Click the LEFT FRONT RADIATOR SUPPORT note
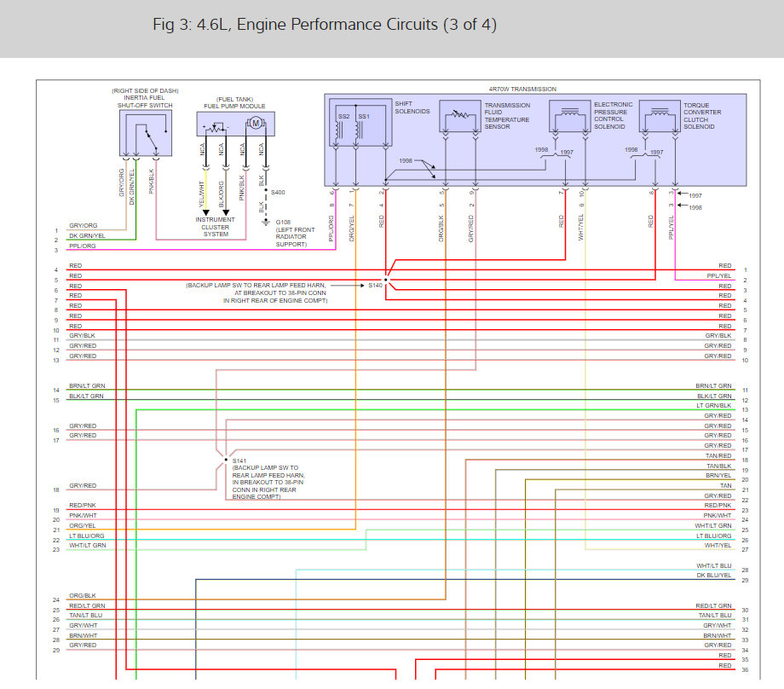 pyautogui.click(x=296, y=237)
